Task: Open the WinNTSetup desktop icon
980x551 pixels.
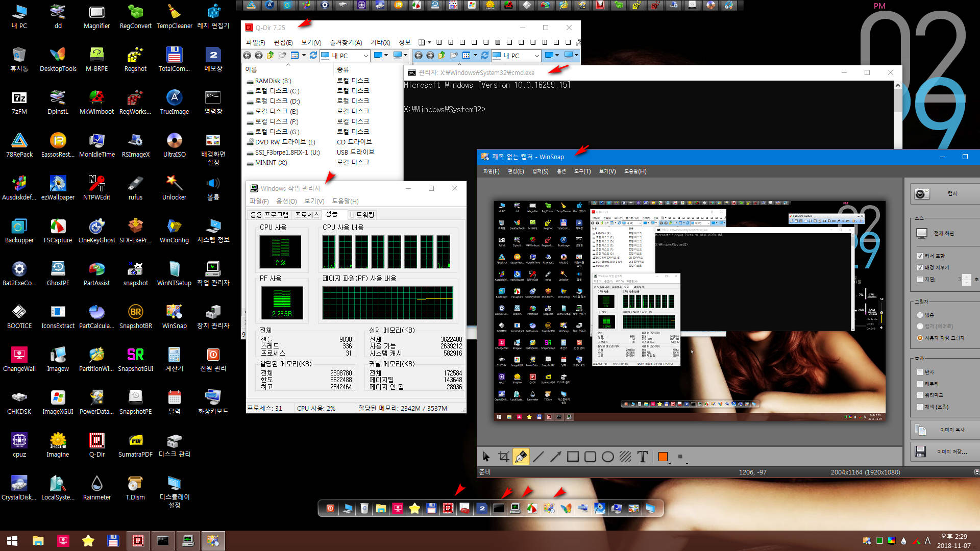Action: 174,273
